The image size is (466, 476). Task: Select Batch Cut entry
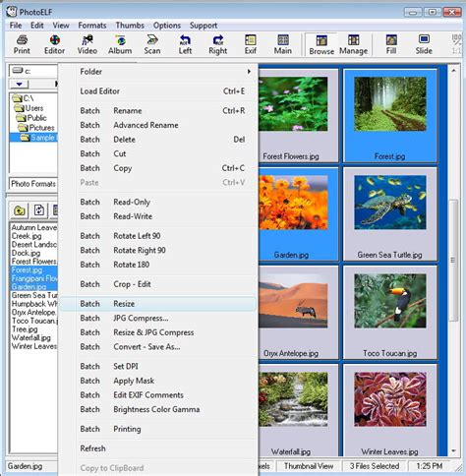pos(158,153)
